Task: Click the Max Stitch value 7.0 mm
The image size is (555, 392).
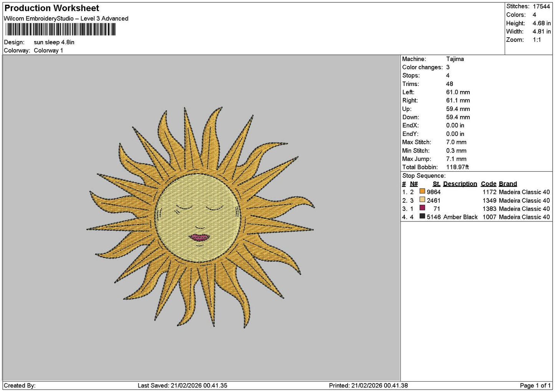Action: pyautogui.click(x=456, y=142)
